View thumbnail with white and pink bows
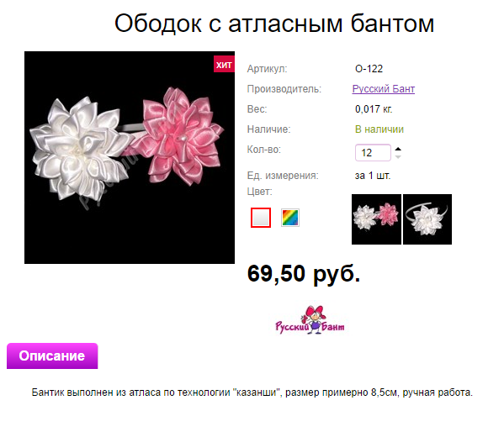This screenshot has width=504, height=432. pyautogui.click(x=376, y=219)
